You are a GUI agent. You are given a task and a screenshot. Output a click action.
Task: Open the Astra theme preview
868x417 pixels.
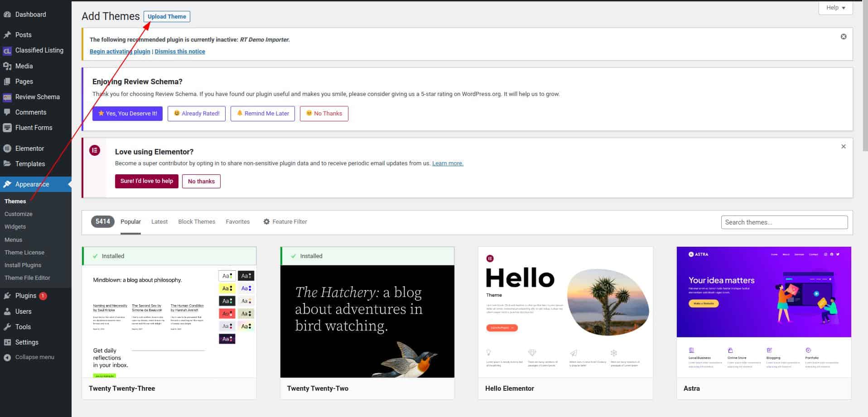click(764, 312)
